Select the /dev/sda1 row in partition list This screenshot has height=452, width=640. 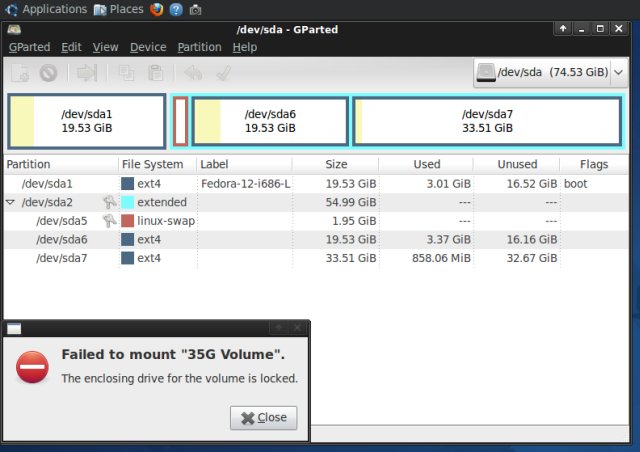pos(316,184)
